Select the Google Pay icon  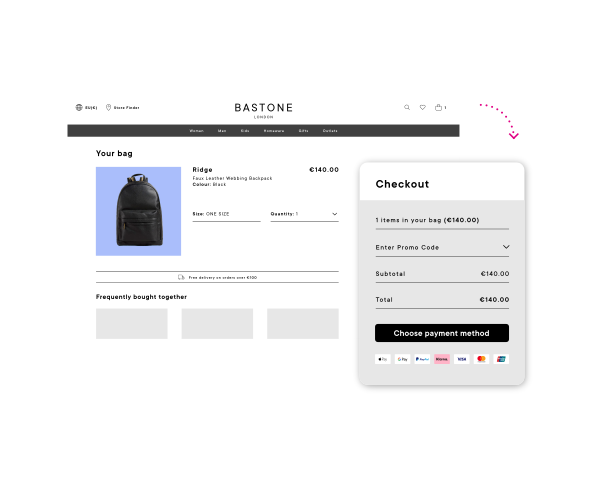(402, 359)
